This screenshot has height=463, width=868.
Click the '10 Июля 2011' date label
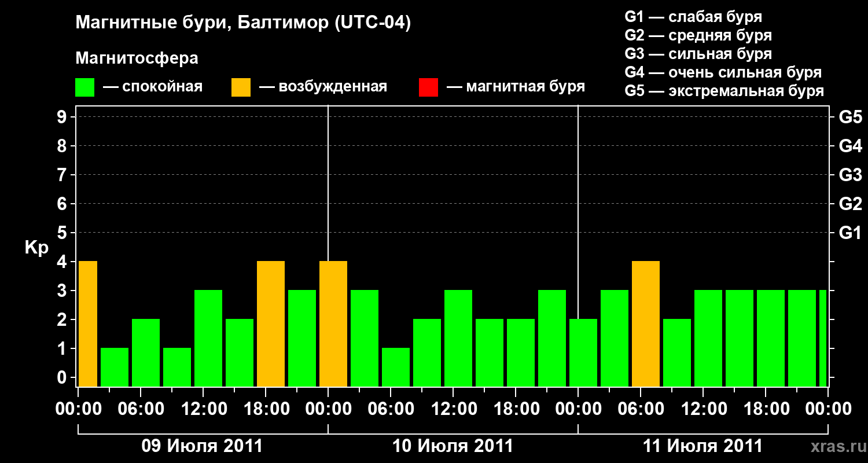coord(453,446)
